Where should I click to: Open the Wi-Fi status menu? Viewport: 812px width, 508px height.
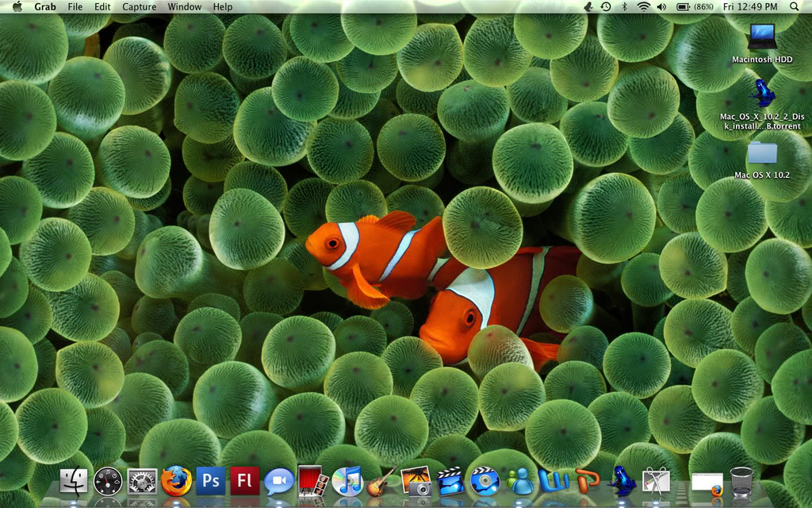pos(643,6)
